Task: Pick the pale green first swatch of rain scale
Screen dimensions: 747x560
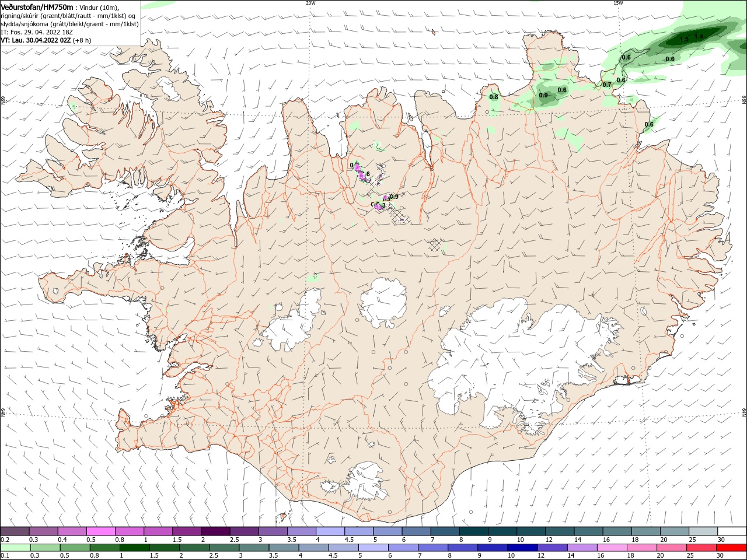Action: pos(15,548)
